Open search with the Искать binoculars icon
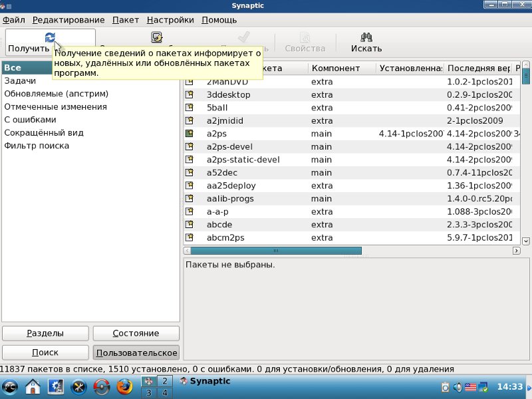Screen dimensions: 532x399 (366, 38)
